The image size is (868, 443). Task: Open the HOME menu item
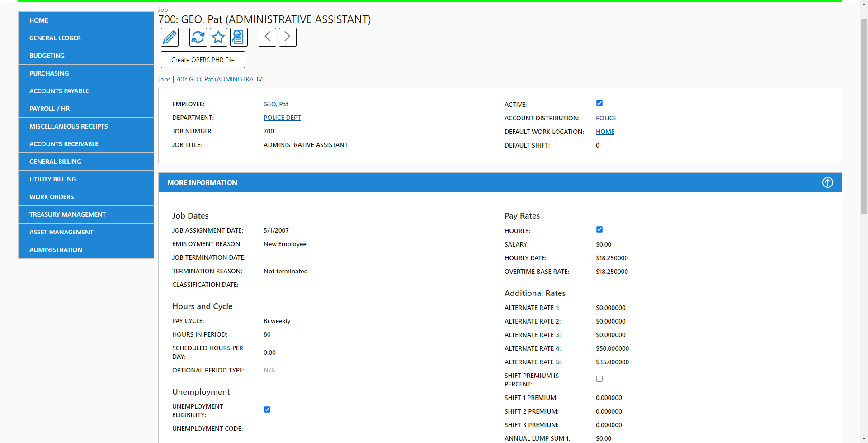pos(86,20)
